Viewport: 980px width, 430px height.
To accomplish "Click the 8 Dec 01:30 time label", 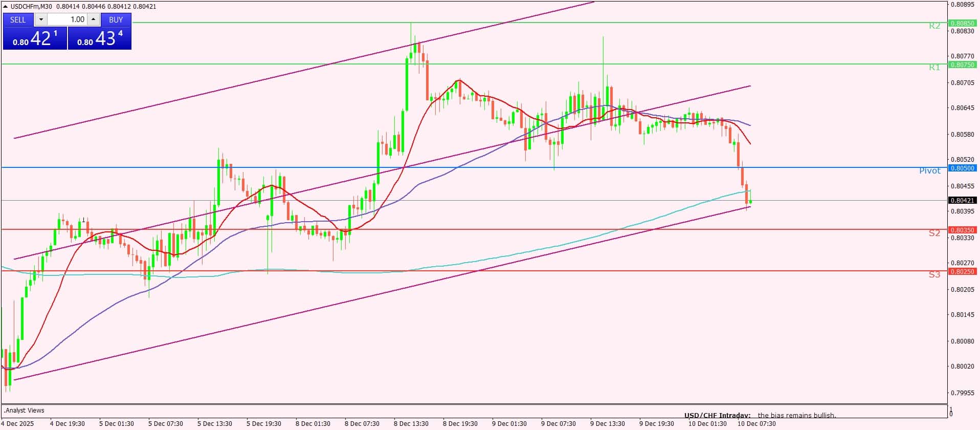I will (x=313, y=423).
